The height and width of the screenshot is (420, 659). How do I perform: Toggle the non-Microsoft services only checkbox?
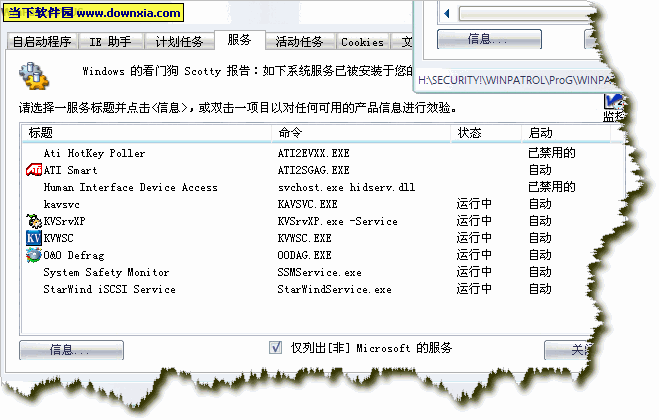click(275, 348)
